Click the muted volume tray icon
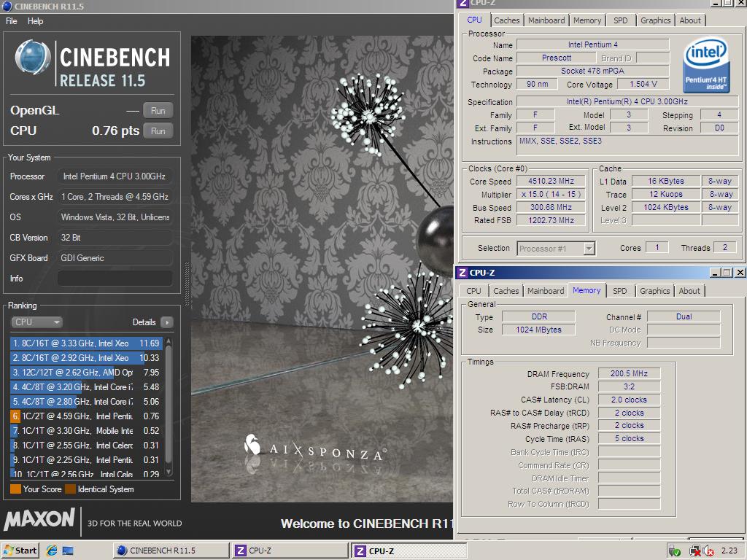This screenshot has height=560, width=747. [708, 551]
